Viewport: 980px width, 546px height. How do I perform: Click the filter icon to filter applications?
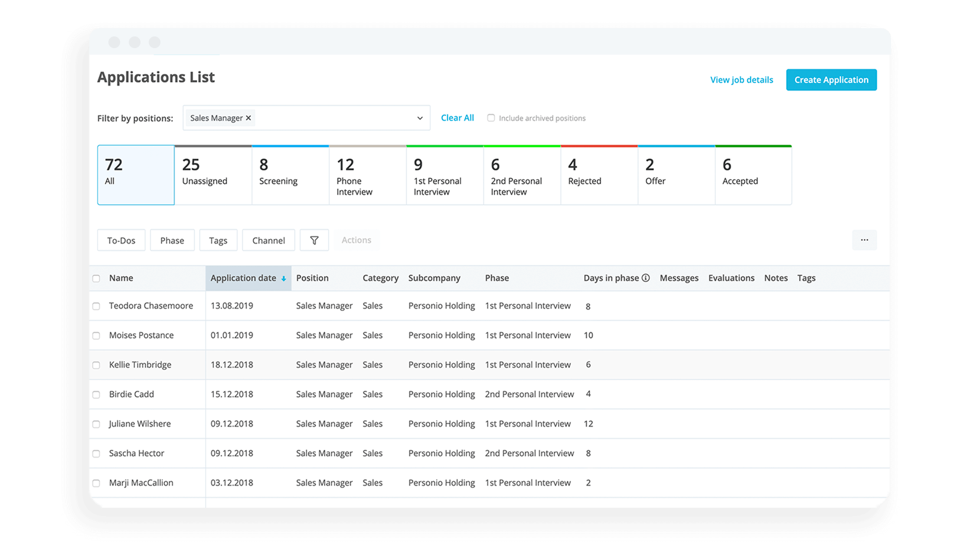click(313, 239)
